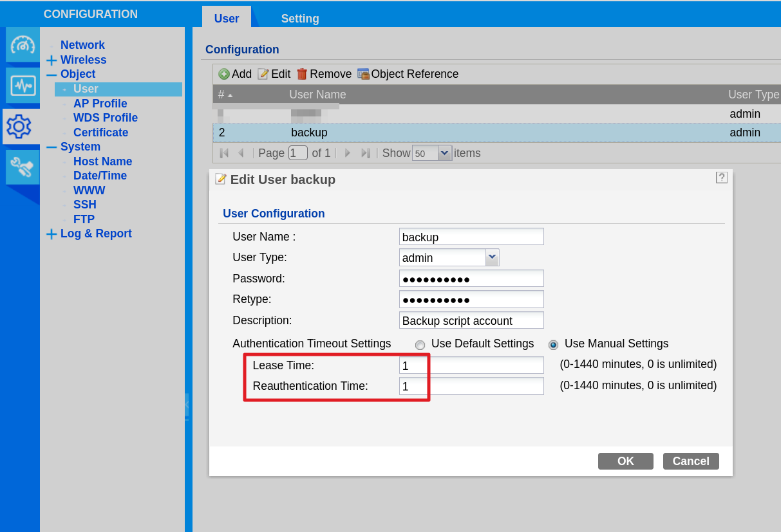This screenshot has height=532, width=781.
Task: Open the Monitor waveform icon in sidebar
Action: 23,85
